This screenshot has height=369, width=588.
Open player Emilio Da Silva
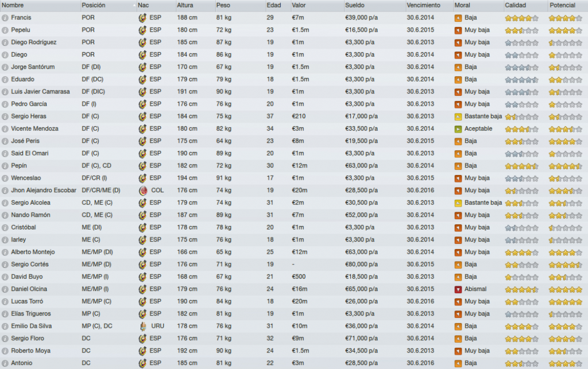[x=31, y=326]
